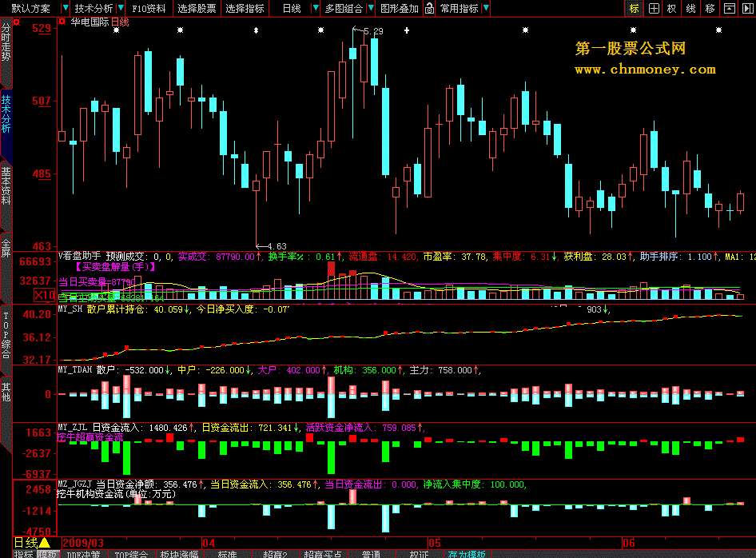Viewport: 756px width, 558px height.
Task: Toggle the 权 adjustment icon
Action: [671, 9]
